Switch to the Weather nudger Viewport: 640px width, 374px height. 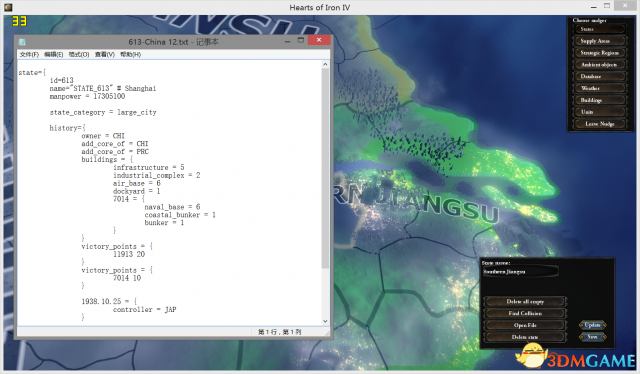tap(600, 88)
